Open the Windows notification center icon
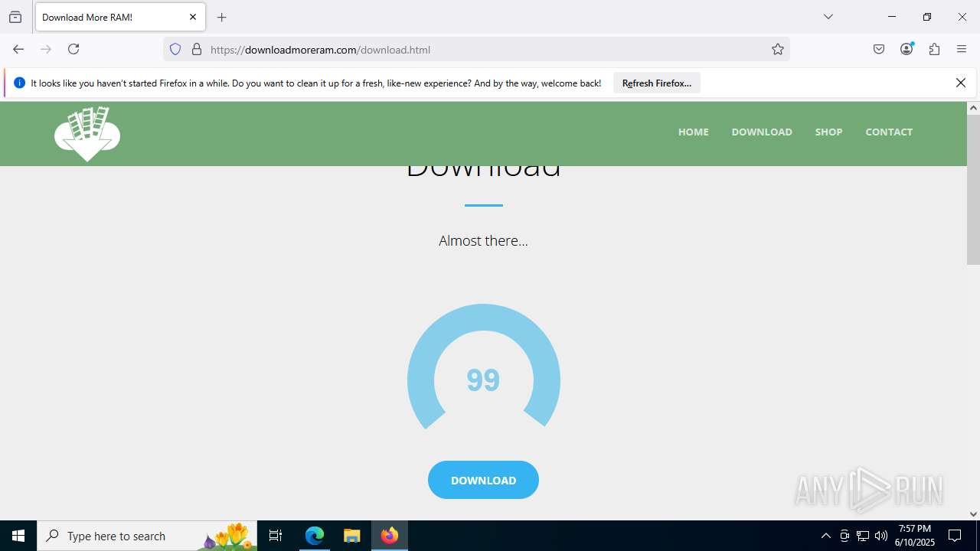Screen dimensions: 980x551 tap(955, 536)
